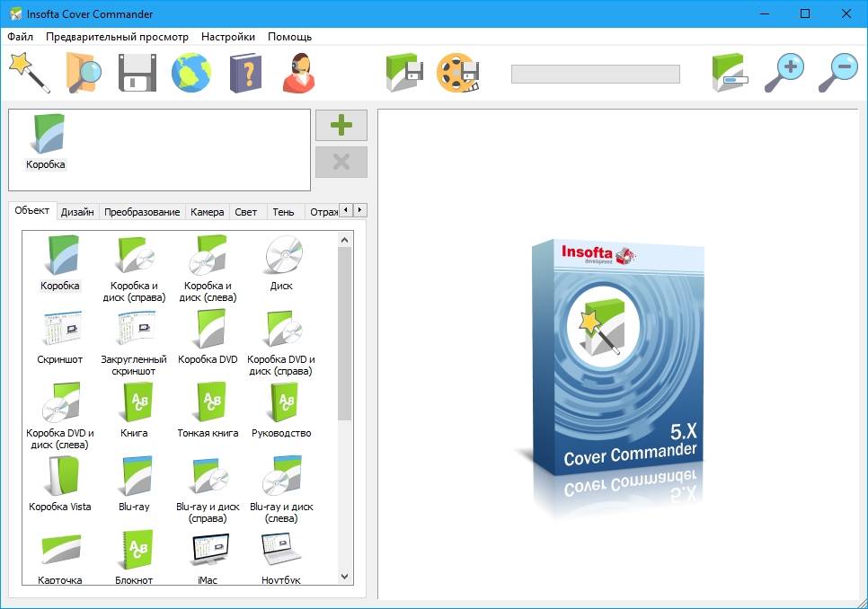Open the Файл menu

[x=20, y=37]
